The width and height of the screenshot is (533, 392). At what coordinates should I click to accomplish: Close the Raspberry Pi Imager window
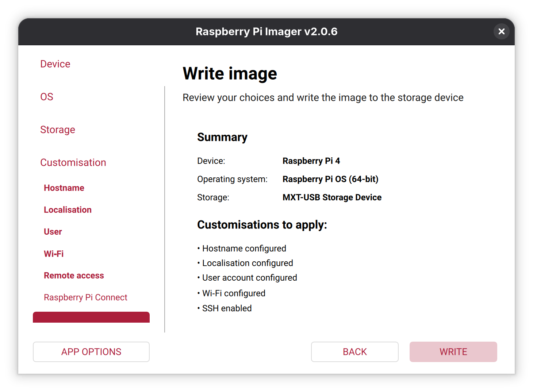pyautogui.click(x=501, y=31)
